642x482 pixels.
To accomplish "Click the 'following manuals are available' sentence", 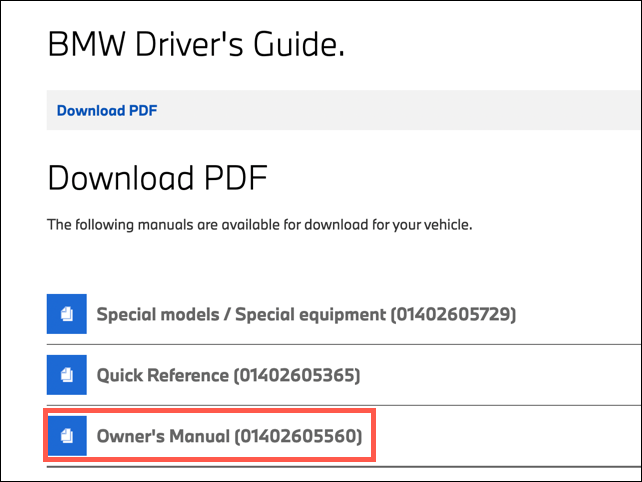I will click(x=260, y=225).
